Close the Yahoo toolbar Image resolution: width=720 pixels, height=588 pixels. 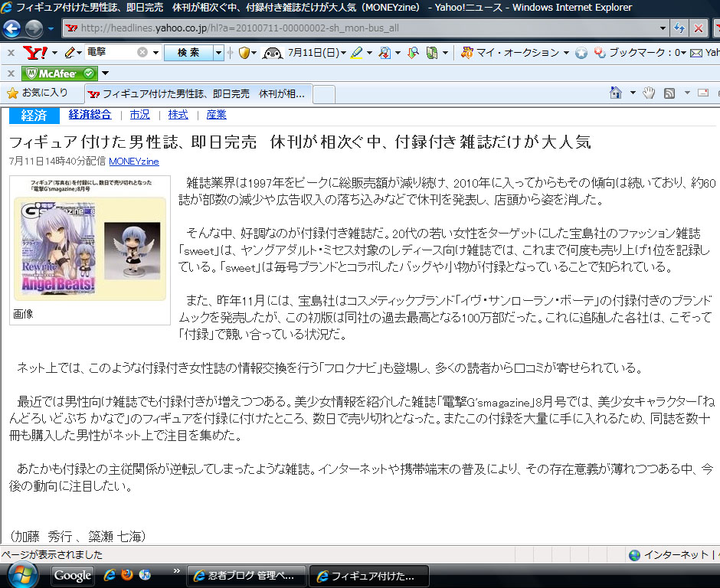(x=11, y=54)
